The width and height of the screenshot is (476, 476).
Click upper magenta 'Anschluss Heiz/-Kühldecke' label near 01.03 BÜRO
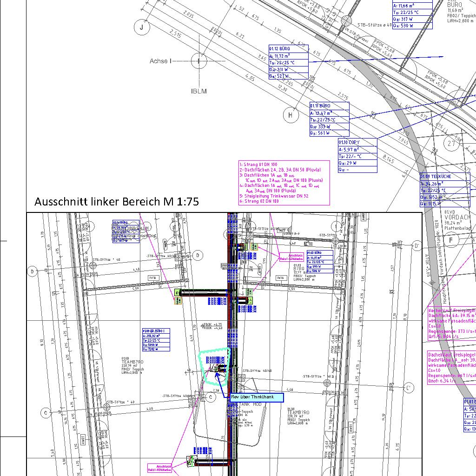pos(291,257)
